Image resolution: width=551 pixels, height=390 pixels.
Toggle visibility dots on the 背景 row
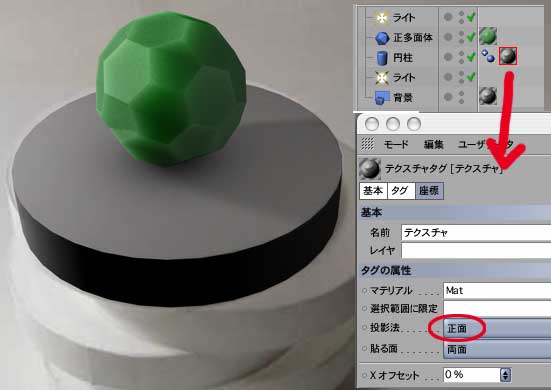click(x=461, y=97)
